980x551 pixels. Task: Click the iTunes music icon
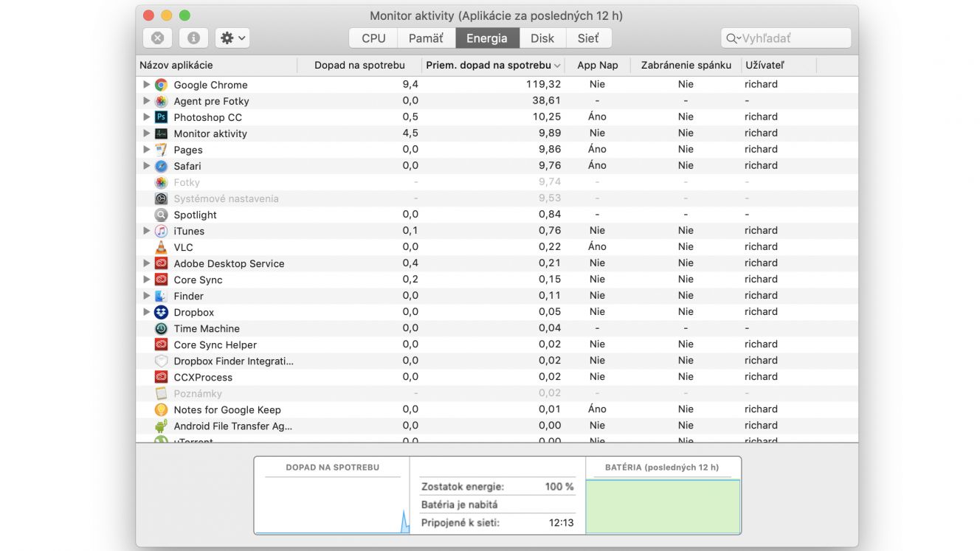click(161, 231)
